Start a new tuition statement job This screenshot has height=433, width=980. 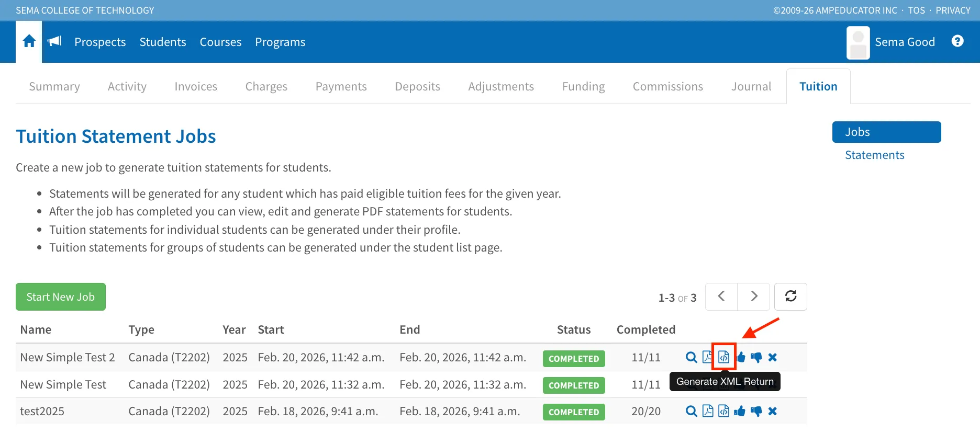(x=61, y=297)
